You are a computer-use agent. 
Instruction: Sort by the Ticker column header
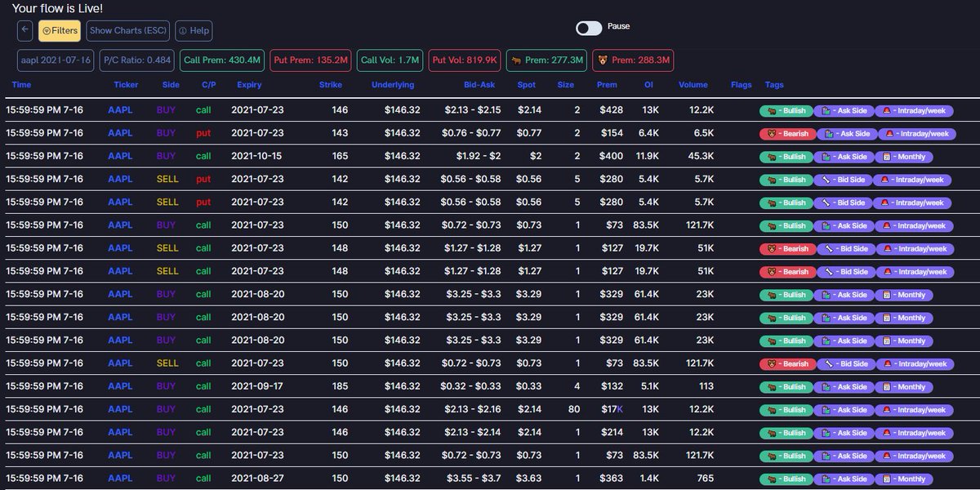(x=126, y=84)
